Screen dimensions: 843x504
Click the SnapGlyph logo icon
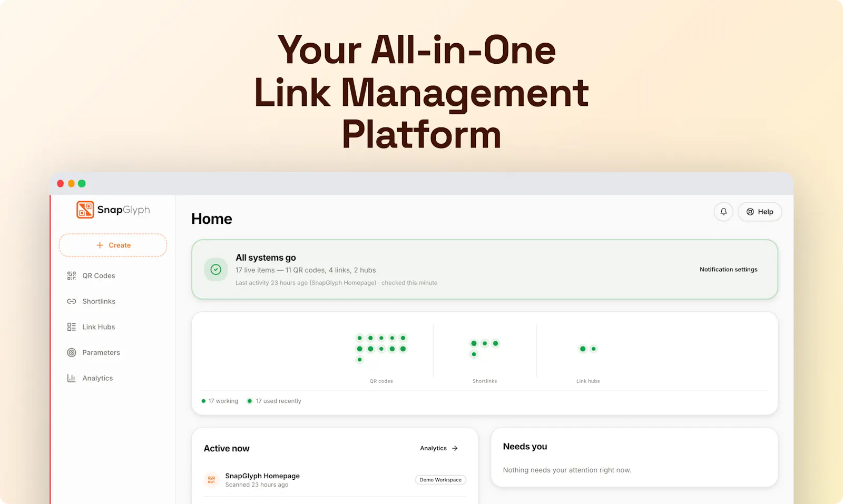(x=85, y=210)
